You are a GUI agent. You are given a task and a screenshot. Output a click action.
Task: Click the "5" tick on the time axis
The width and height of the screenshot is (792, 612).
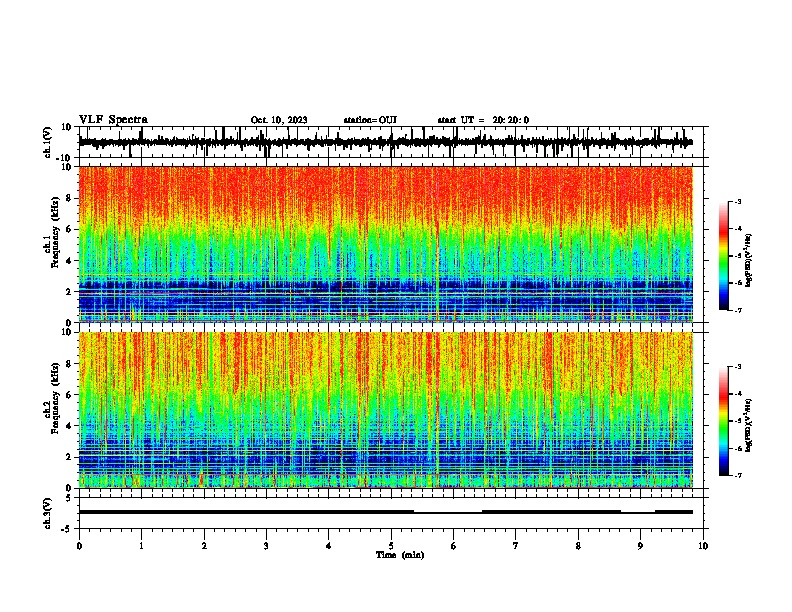point(391,546)
